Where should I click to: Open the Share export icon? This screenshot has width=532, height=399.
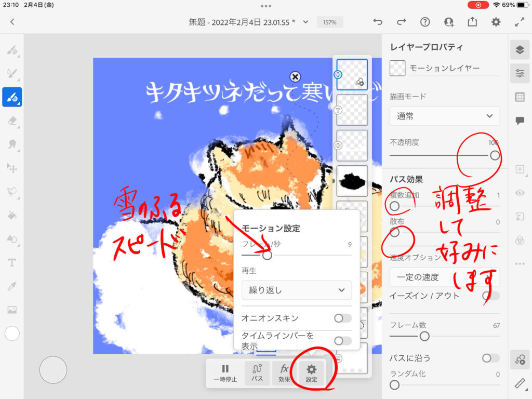(472, 22)
